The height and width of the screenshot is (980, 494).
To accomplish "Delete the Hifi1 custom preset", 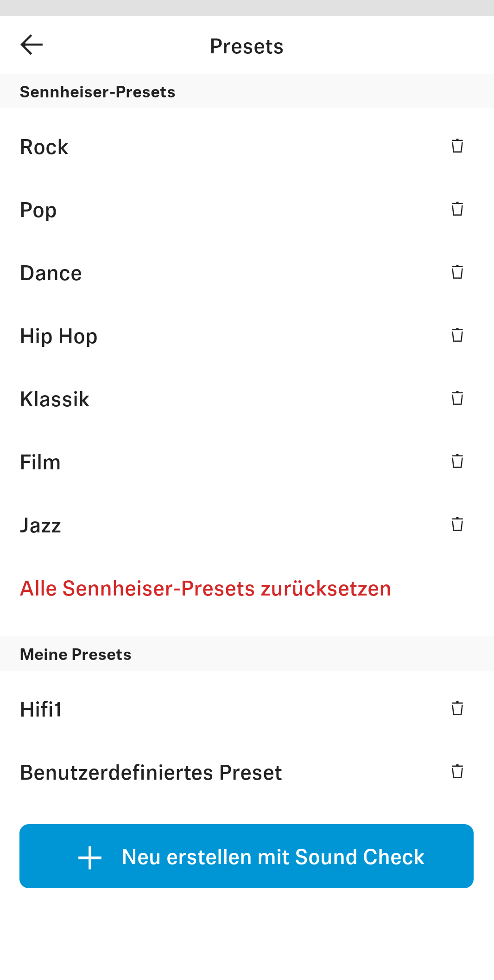I will pos(457,708).
